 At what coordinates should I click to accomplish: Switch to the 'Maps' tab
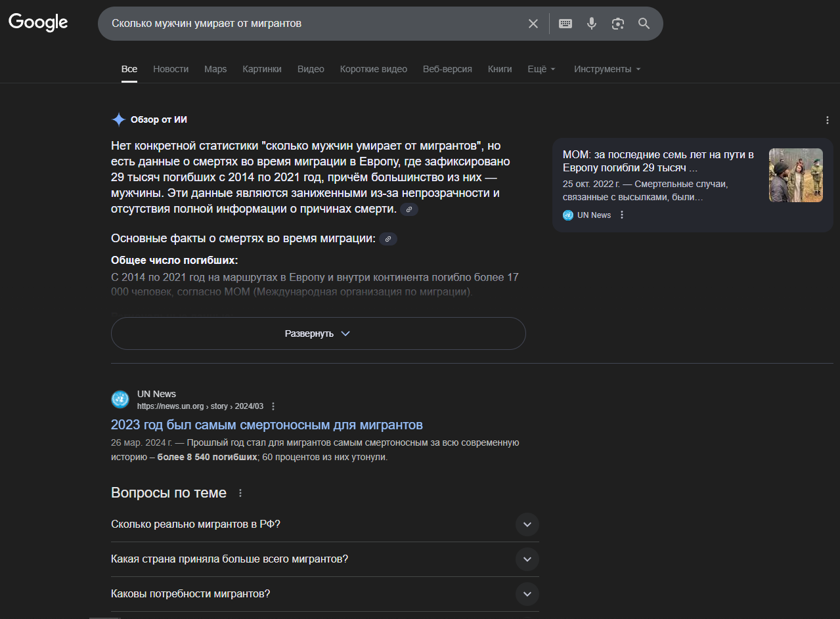(x=215, y=69)
